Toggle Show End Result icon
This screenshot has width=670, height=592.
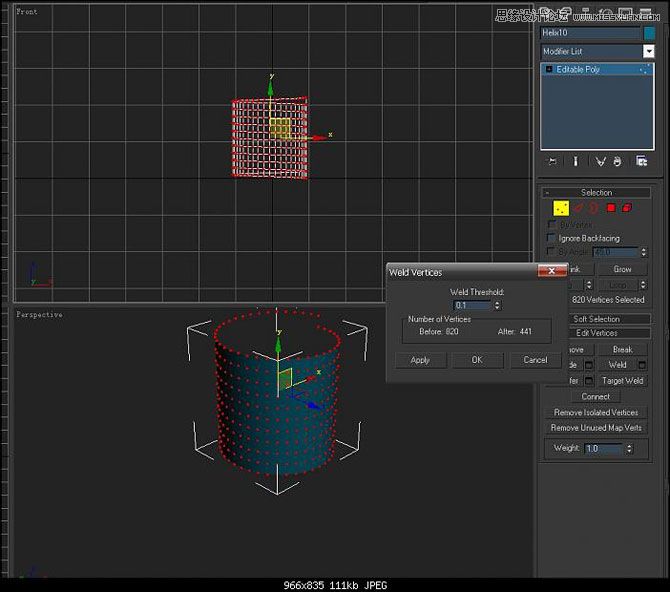click(576, 162)
